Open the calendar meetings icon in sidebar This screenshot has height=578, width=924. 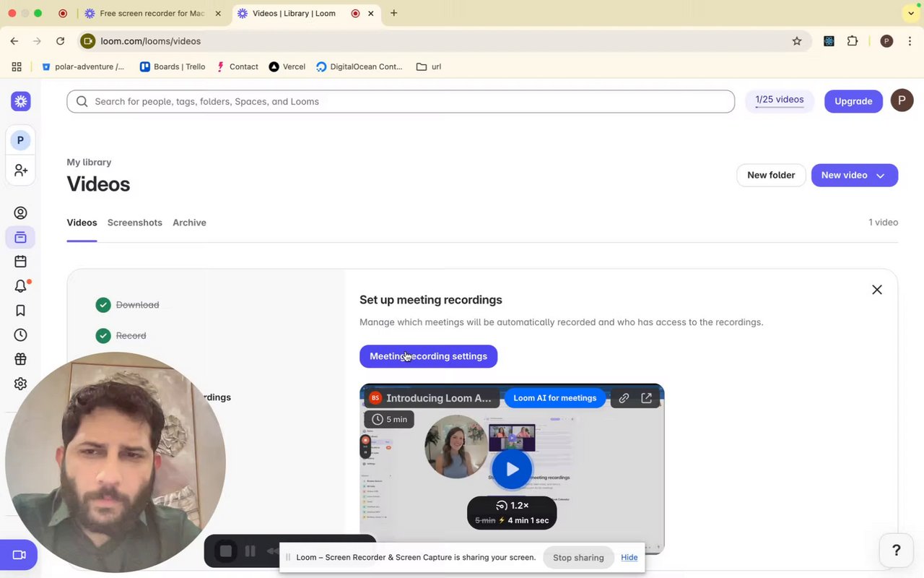point(20,262)
